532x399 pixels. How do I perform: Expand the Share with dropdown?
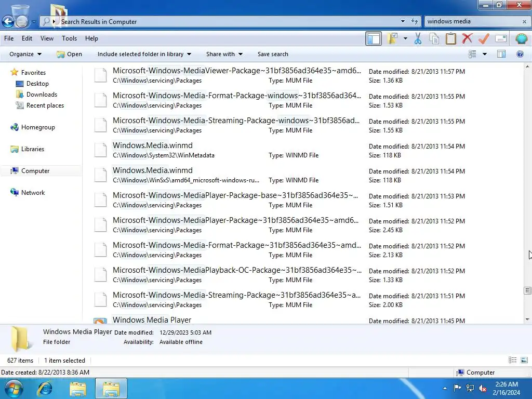click(224, 54)
